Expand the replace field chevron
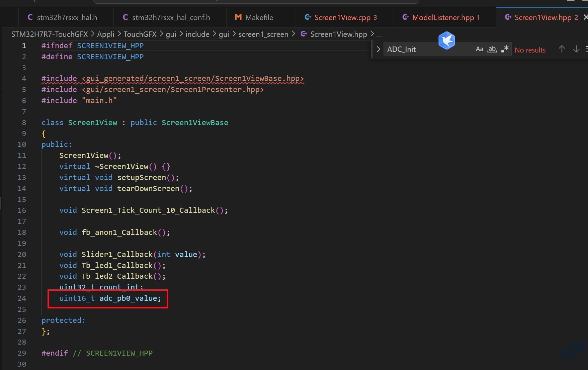This screenshot has height=370, width=588. [x=378, y=49]
